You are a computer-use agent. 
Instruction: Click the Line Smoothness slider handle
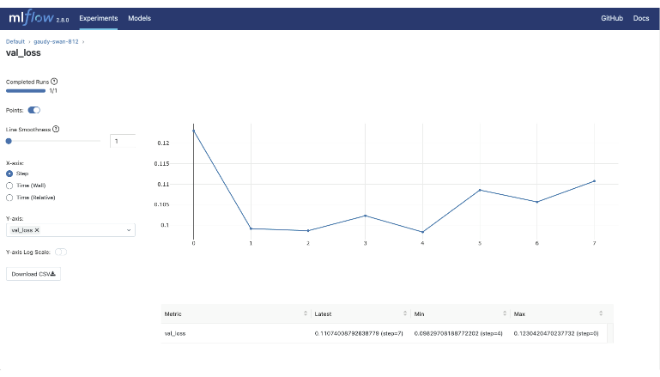point(9,141)
